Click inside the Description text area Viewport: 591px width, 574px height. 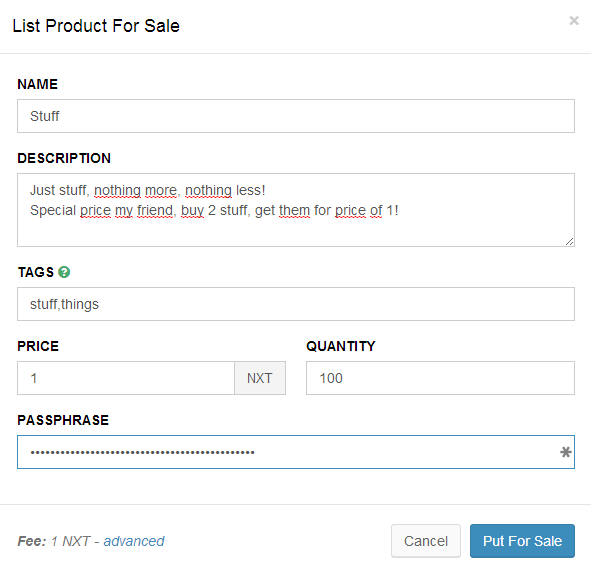(x=296, y=210)
